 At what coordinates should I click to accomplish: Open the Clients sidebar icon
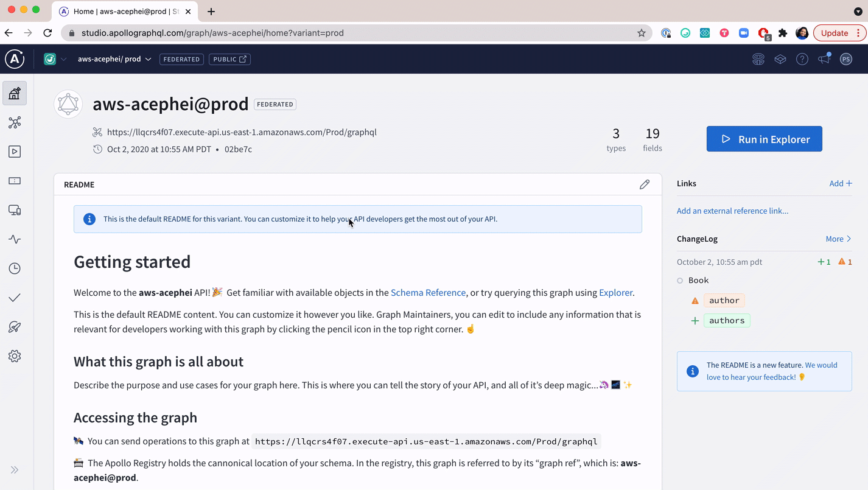click(x=15, y=210)
